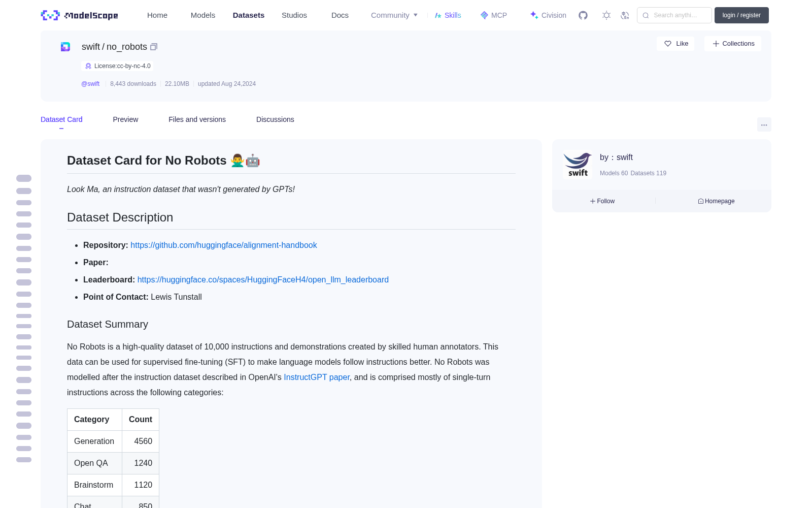Open the alignment-handbook GitHub repository link
This screenshot has width=812, height=508.
224,245
